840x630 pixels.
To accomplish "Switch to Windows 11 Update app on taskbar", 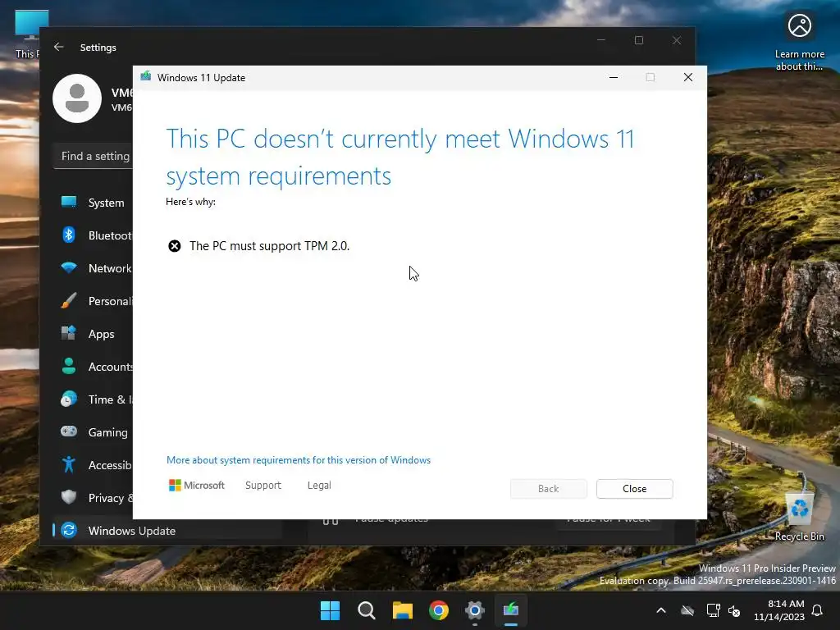I will pyautogui.click(x=511, y=610).
